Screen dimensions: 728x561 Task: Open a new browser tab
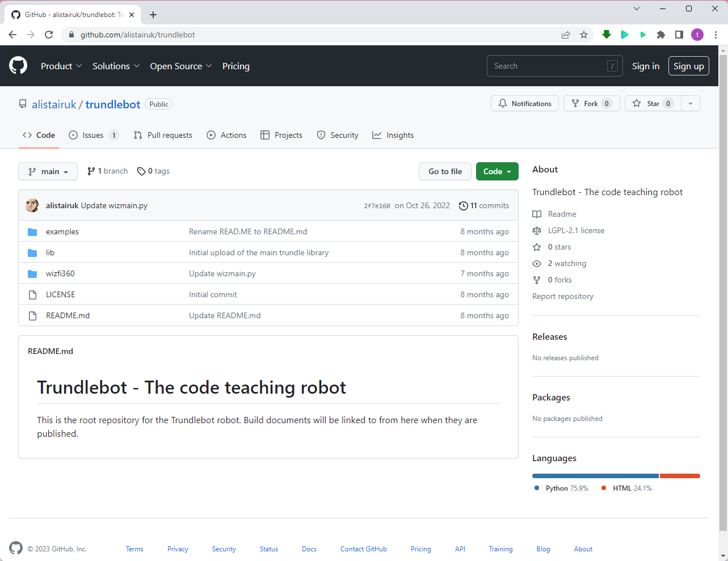pyautogui.click(x=153, y=15)
